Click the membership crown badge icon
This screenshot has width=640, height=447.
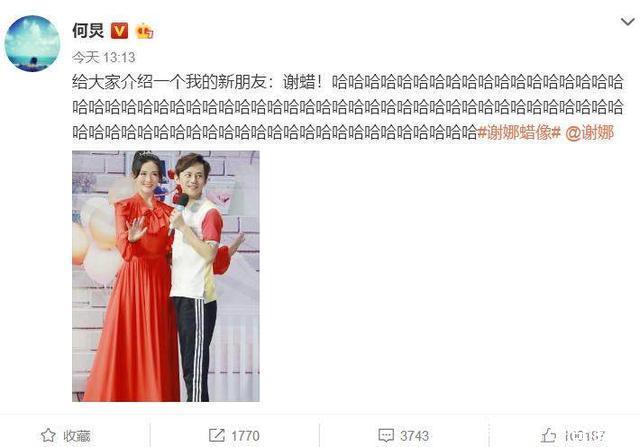click(144, 31)
